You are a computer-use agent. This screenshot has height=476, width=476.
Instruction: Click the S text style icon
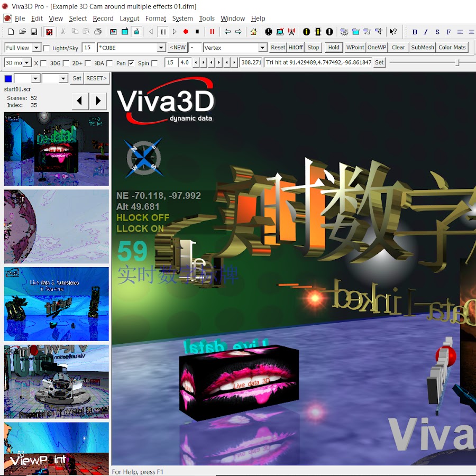coord(437,32)
